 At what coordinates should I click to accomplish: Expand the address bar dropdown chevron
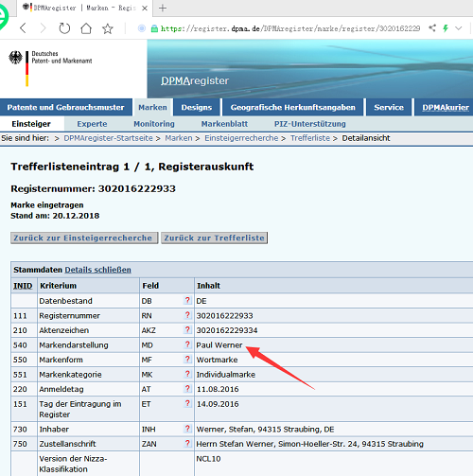[459, 28]
